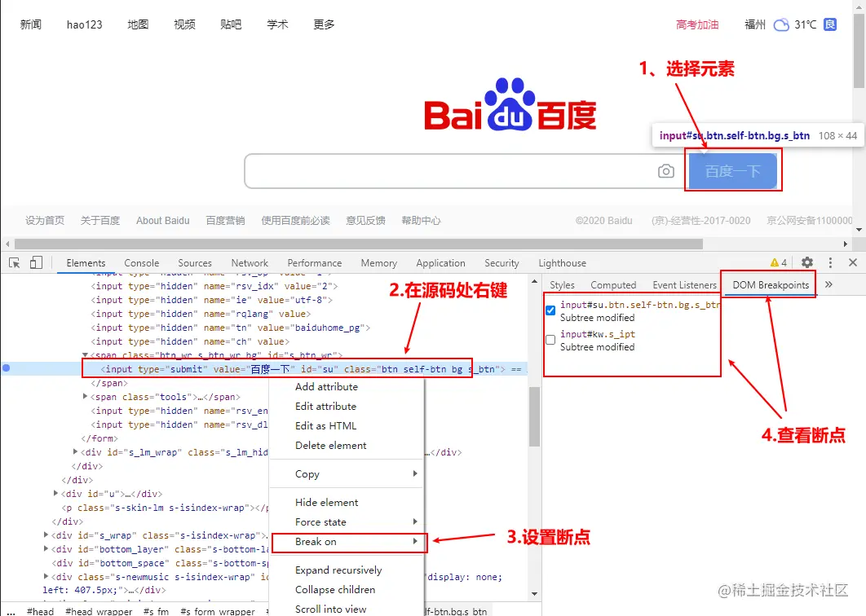Expand the span class tools node
The height and width of the screenshot is (616, 866).
[x=85, y=396]
